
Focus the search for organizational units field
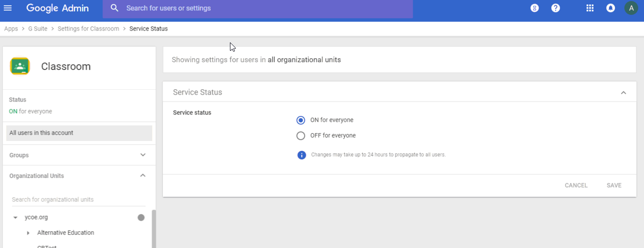79,200
